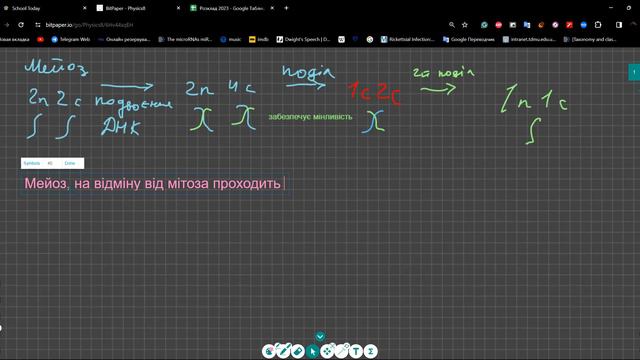The image size is (640, 360).
Task: Open the Google Переводчик bookmark
Action: click(469, 40)
